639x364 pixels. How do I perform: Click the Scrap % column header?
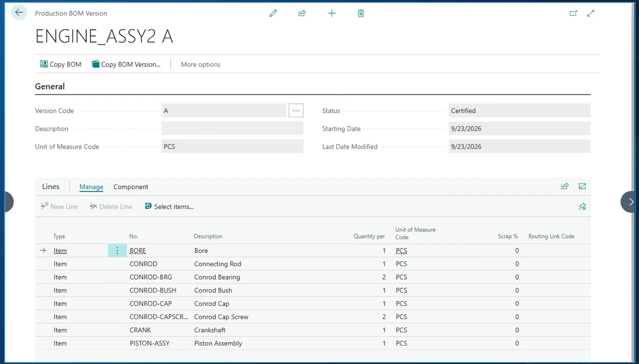pos(508,236)
